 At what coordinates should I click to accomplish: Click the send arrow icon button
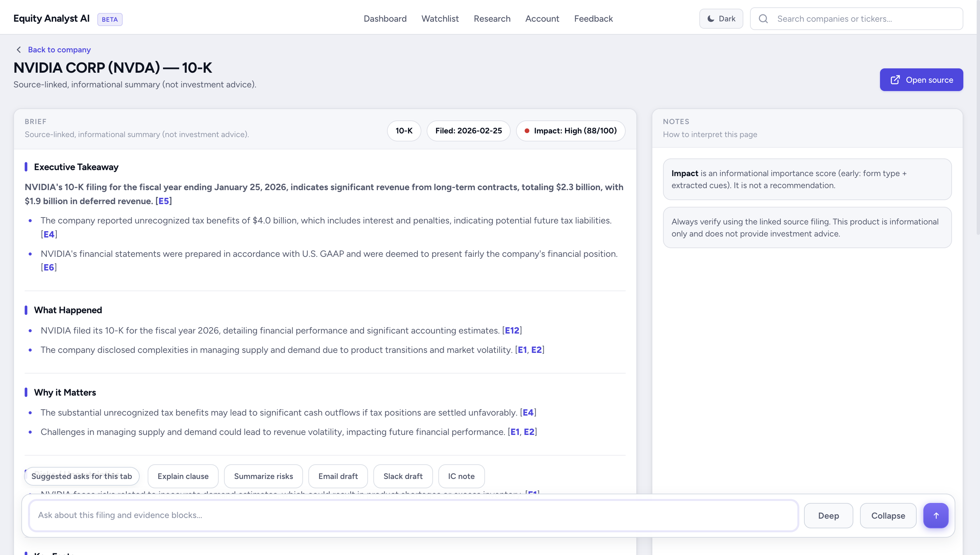(935, 515)
